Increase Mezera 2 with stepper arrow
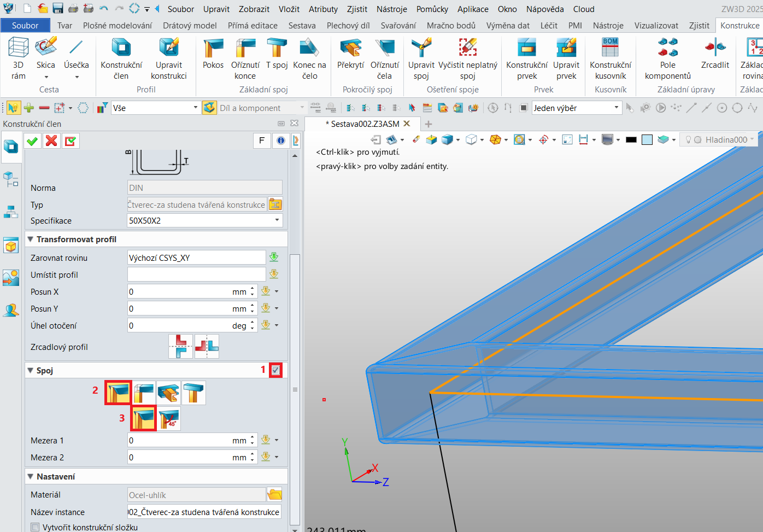Viewport: 763px width, 532px height. click(x=253, y=454)
